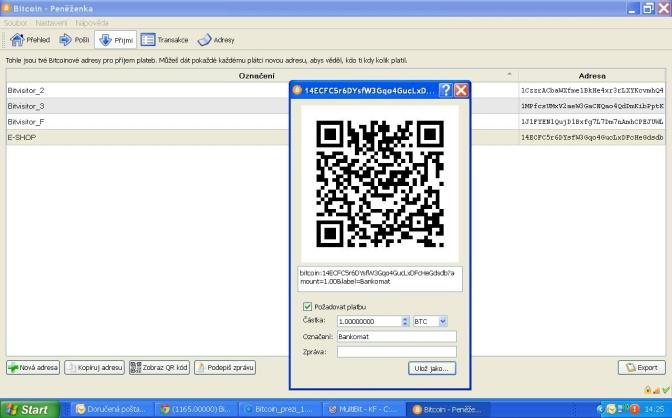Select address starting 1J1FYEN
This screenshot has width=672, height=418.
click(592, 122)
